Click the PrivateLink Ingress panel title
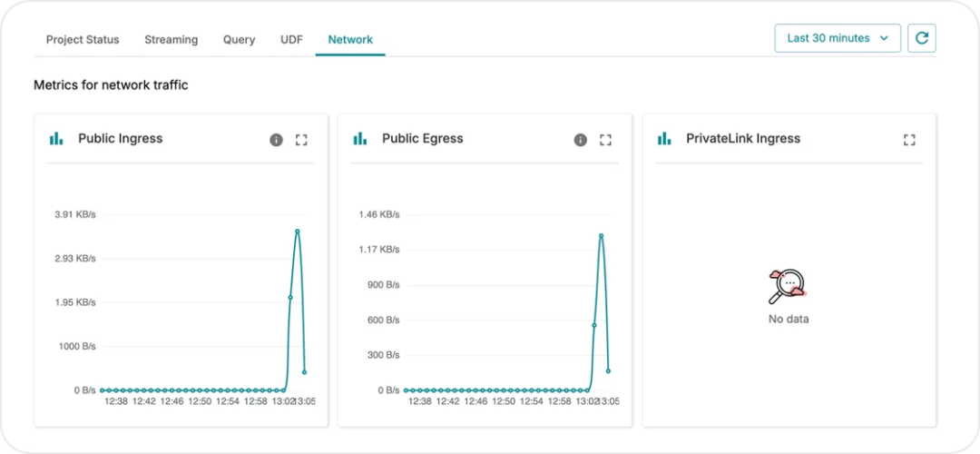 pos(742,139)
